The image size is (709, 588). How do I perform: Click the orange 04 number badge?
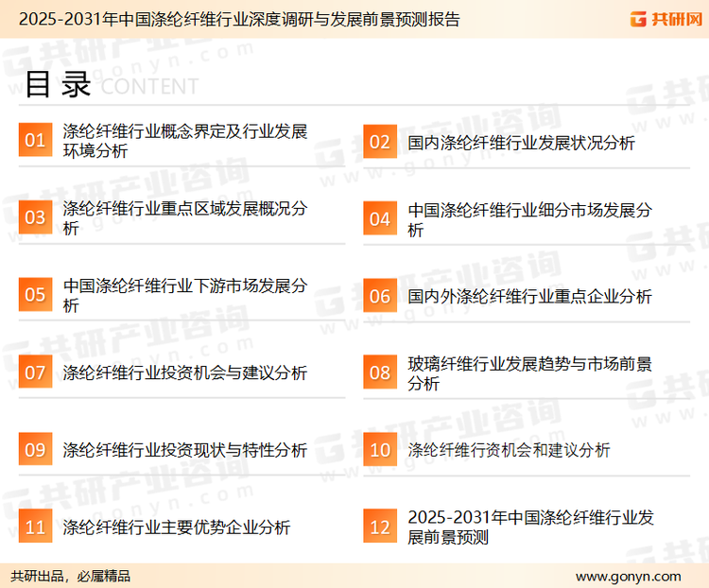point(380,218)
